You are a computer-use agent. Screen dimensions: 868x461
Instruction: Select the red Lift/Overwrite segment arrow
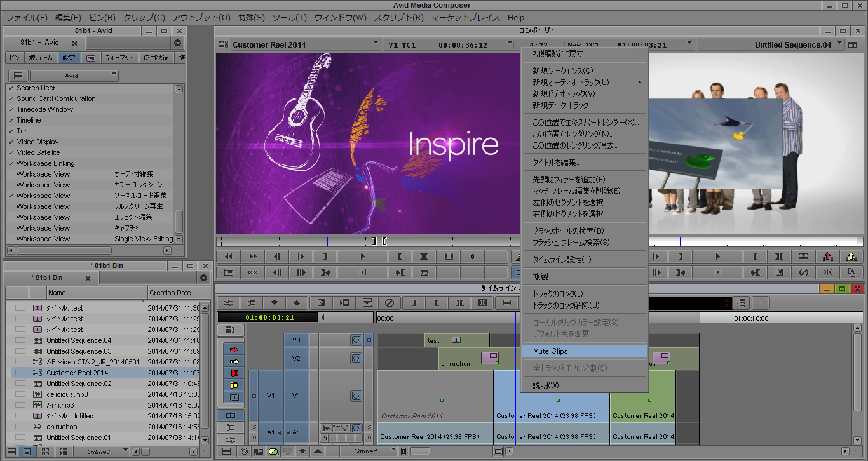pos(234,349)
